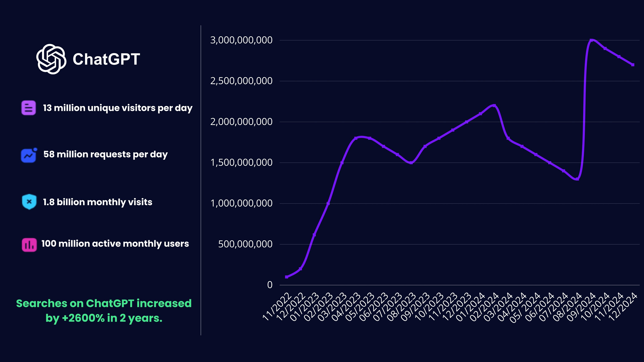This screenshot has height=362, width=644.
Task: Click the "11/2022" x-axis label
Action: tap(277, 307)
